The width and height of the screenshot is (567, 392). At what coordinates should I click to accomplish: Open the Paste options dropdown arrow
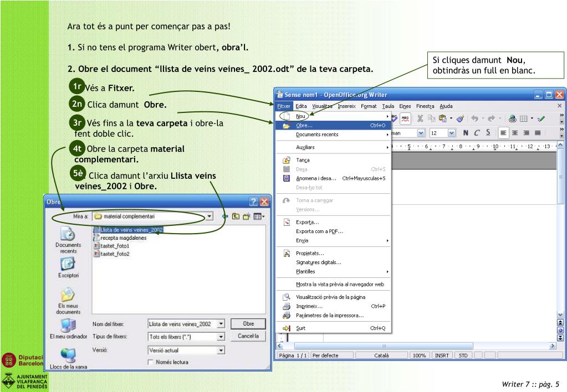(451, 118)
